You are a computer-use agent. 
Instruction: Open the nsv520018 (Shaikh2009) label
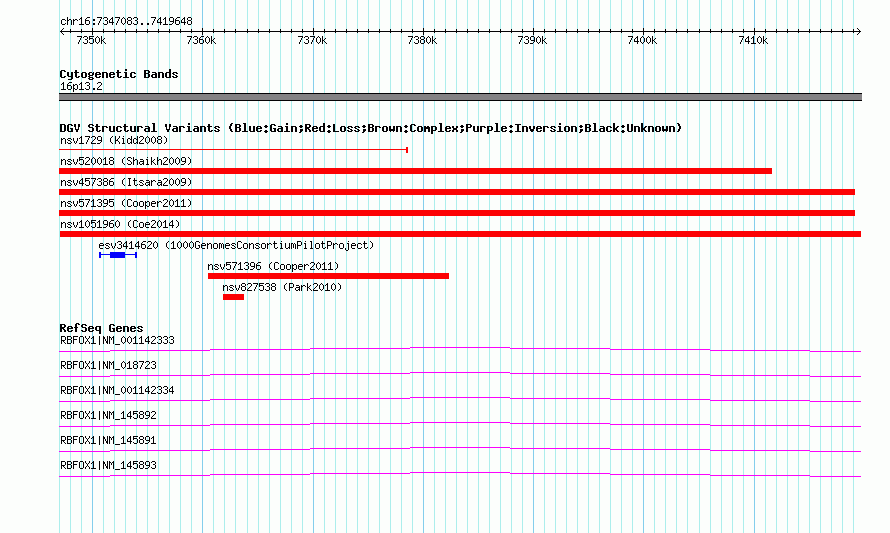126,161
